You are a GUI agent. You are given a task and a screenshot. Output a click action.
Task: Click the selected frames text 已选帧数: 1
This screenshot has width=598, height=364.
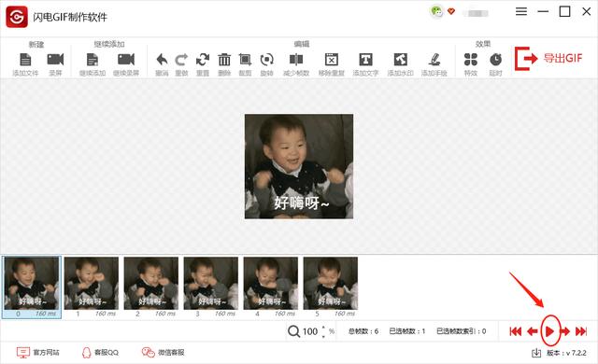click(x=407, y=331)
